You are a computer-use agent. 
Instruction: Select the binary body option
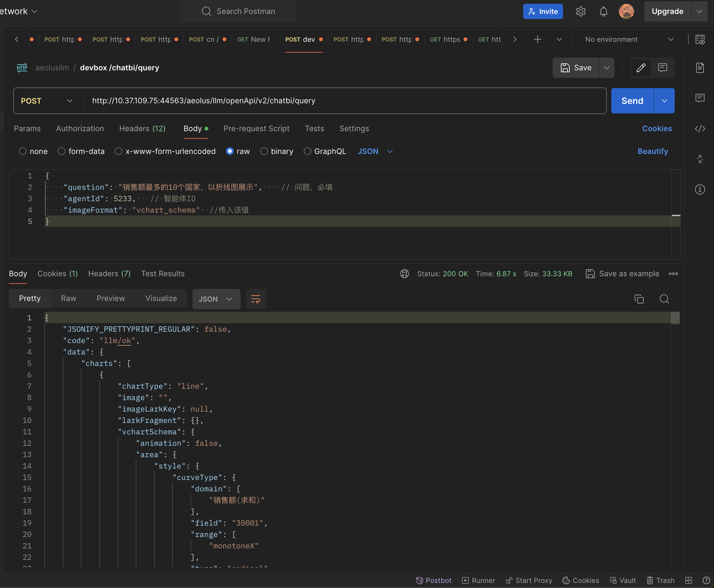click(264, 151)
